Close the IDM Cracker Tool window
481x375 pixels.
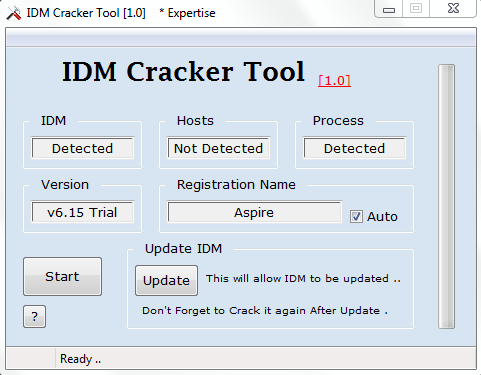point(453,8)
